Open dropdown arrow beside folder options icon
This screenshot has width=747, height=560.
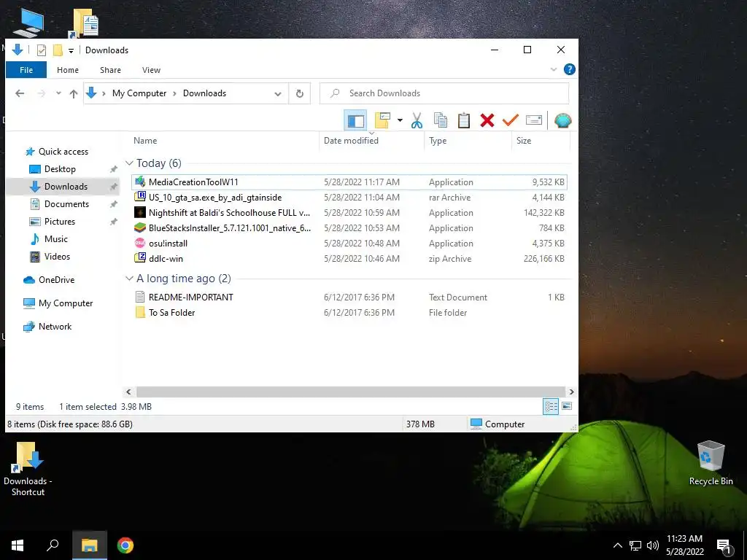tap(400, 120)
